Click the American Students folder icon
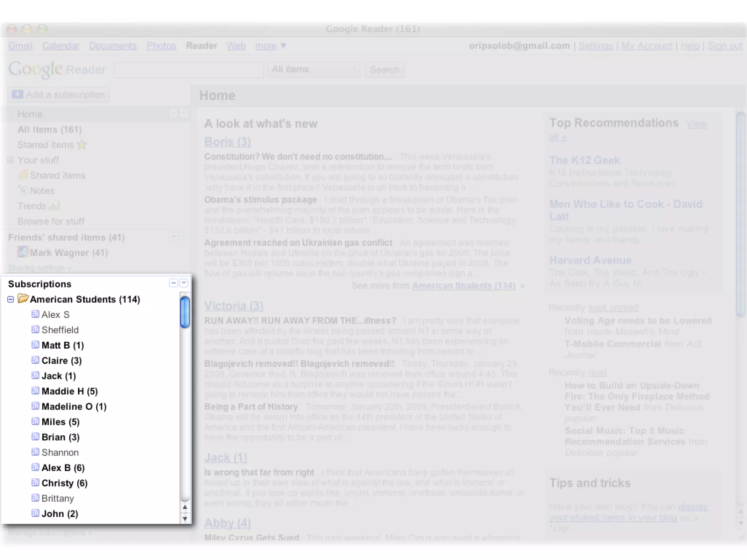The image size is (747, 560). click(x=23, y=299)
